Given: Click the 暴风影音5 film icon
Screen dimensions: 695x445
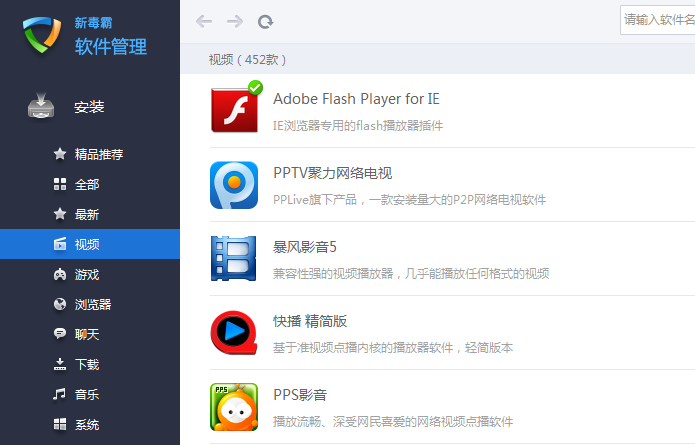Looking at the screenshot, I should point(234,258).
